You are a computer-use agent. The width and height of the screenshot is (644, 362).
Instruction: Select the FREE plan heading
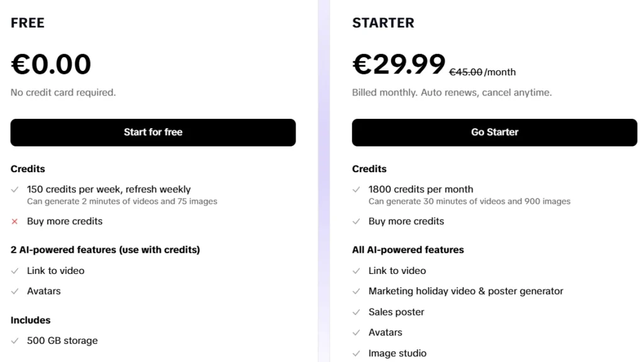pyautogui.click(x=28, y=23)
